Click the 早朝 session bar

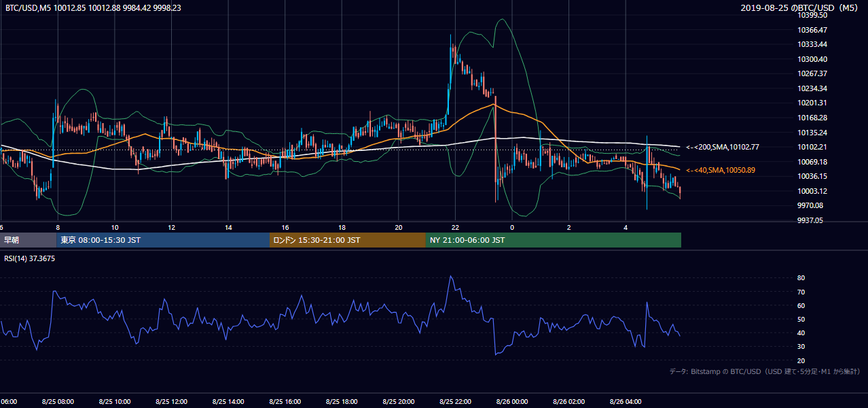[28, 240]
